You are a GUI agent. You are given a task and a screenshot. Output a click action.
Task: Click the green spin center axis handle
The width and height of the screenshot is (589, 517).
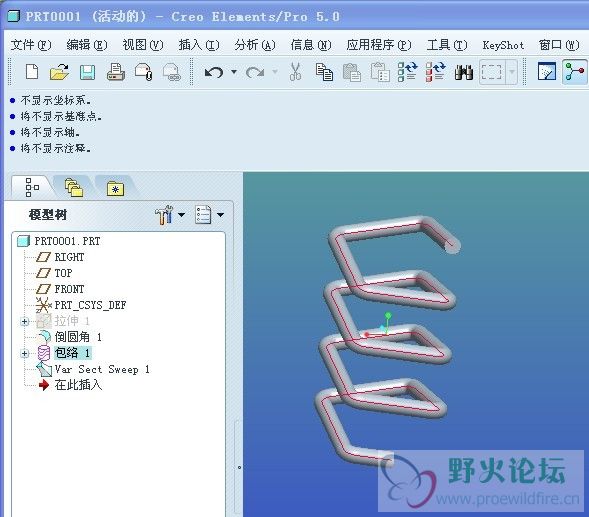(x=388, y=315)
